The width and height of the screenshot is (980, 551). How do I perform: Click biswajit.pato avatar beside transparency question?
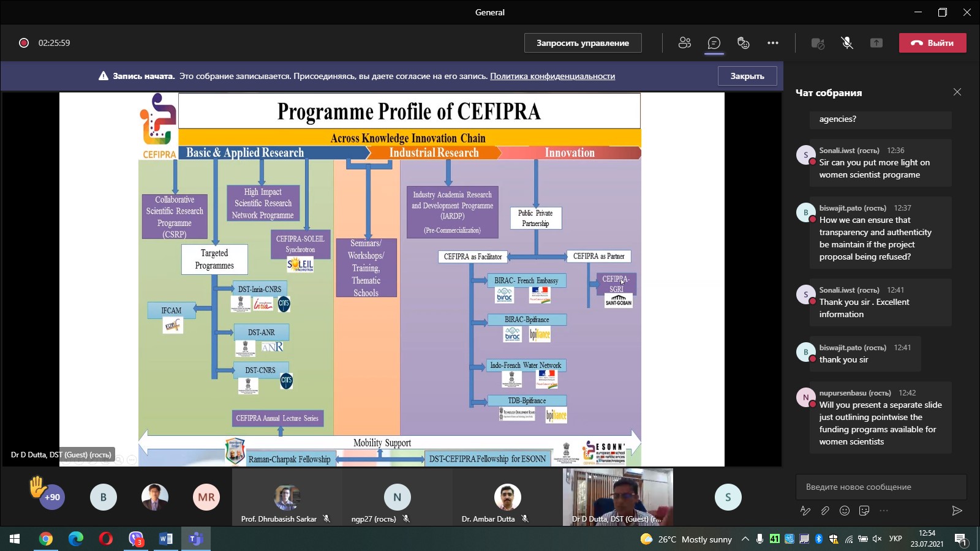(805, 213)
